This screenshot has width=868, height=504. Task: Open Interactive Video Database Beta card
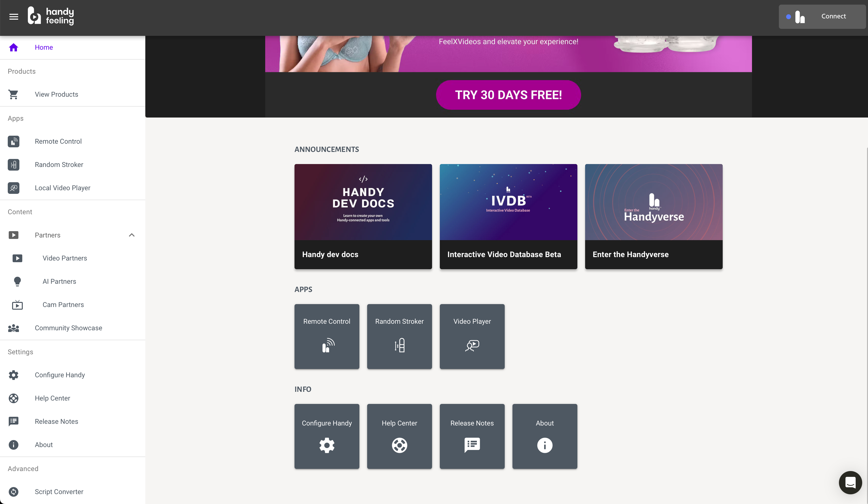tap(508, 216)
